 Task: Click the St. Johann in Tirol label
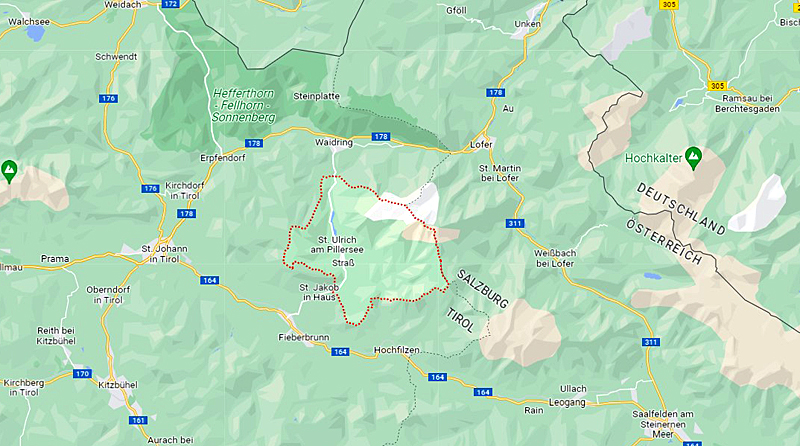point(164,254)
